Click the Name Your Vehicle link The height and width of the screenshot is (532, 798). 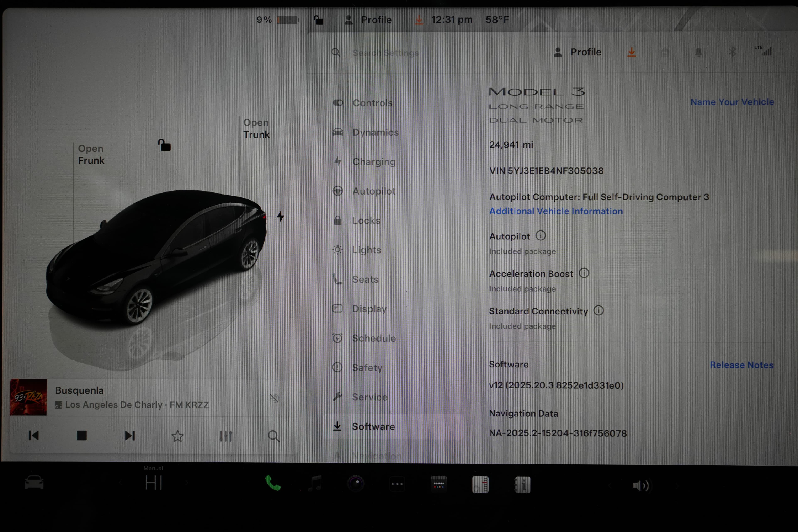732,102
